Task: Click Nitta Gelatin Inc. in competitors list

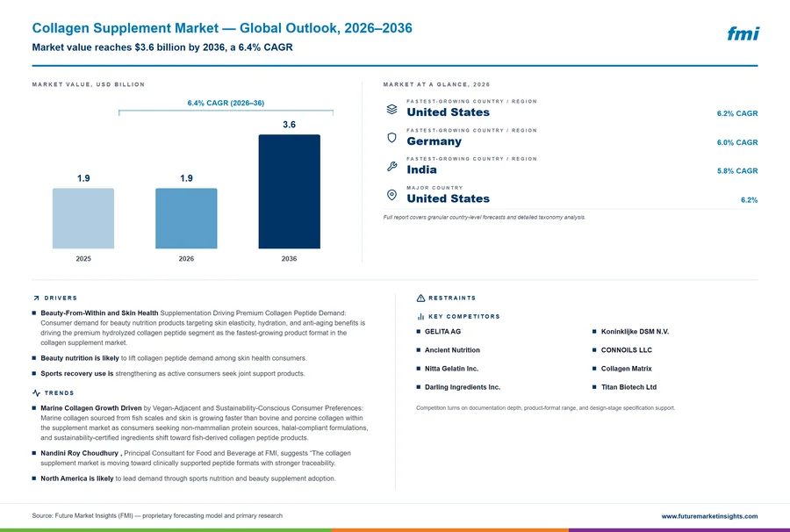Action: click(451, 369)
